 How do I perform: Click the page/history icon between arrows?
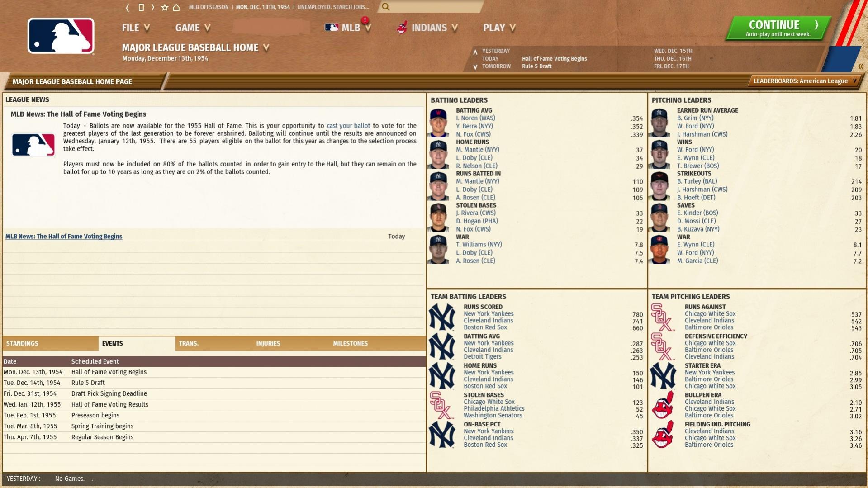tap(141, 7)
